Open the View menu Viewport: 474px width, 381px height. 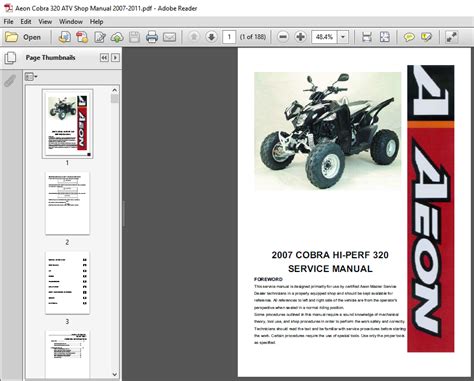(45, 22)
